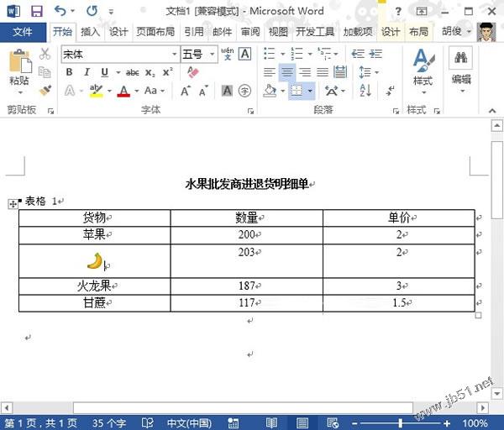Open the 开发工具 Developer tab
Viewport: 504px width, 430px height.
pyautogui.click(x=315, y=32)
